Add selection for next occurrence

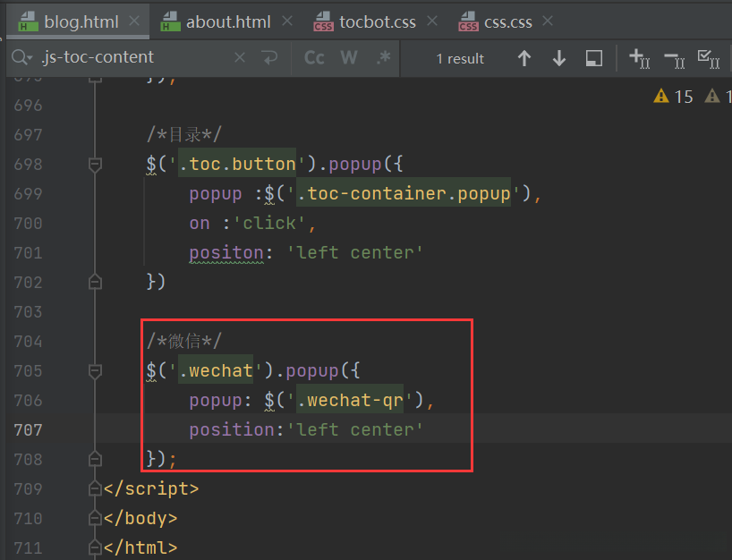pyautogui.click(x=640, y=58)
